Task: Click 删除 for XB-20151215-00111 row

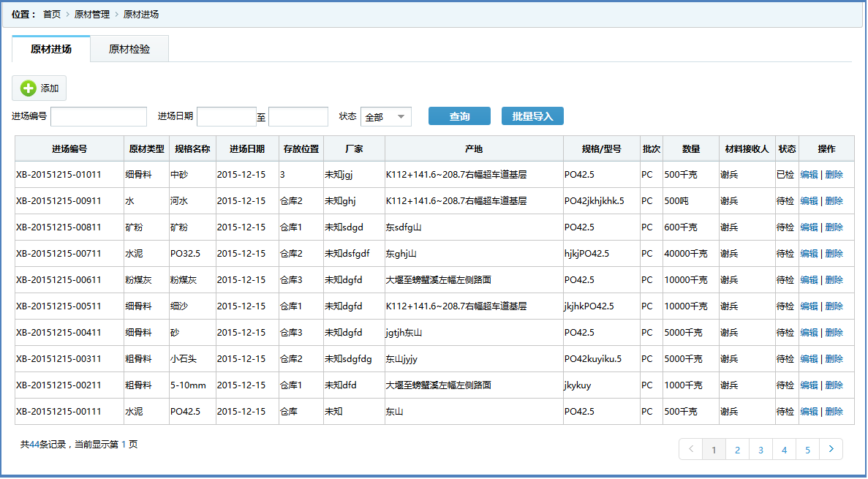Action: click(x=834, y=412)
